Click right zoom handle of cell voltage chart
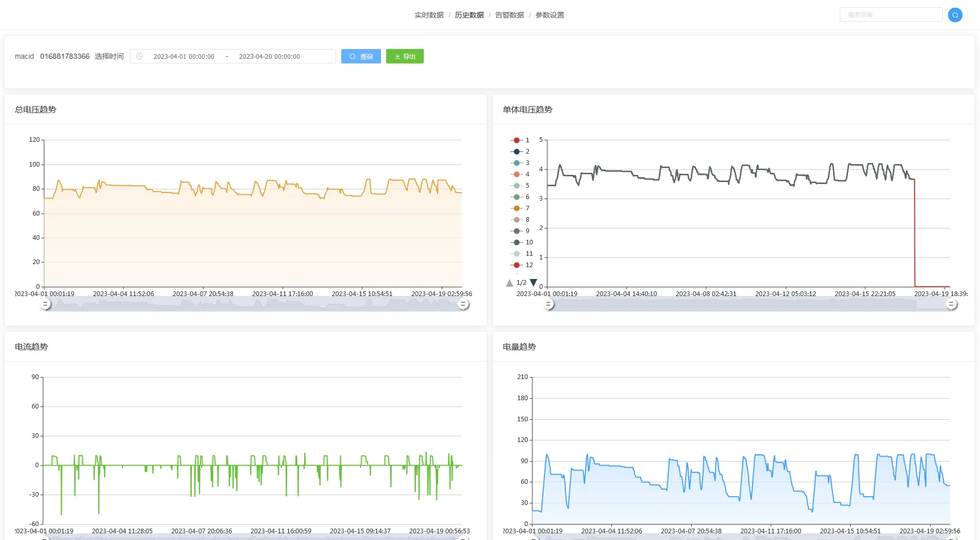This screenshot has height=540, width=980. (952, 304)
